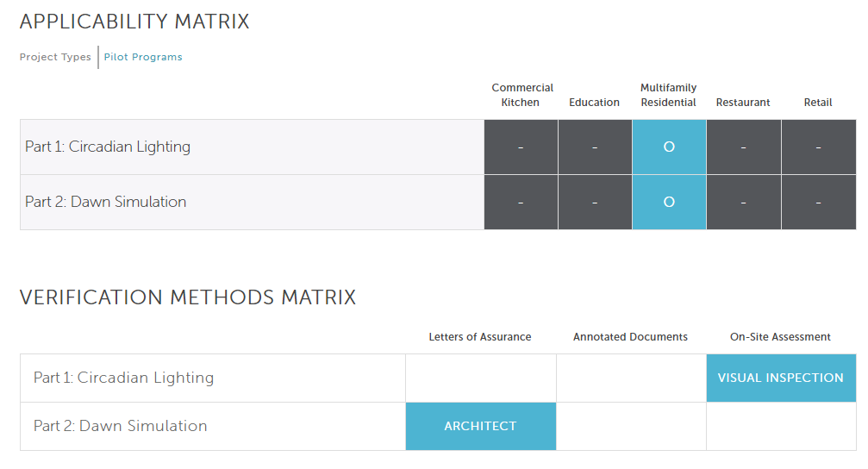This screenshot has width=868, height=469.
Task: Click the Retail column header
Action: [x=818, y=103]
